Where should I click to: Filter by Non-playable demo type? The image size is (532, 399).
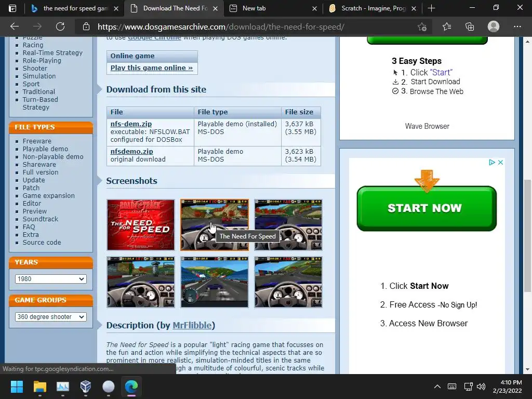[53, 157]
